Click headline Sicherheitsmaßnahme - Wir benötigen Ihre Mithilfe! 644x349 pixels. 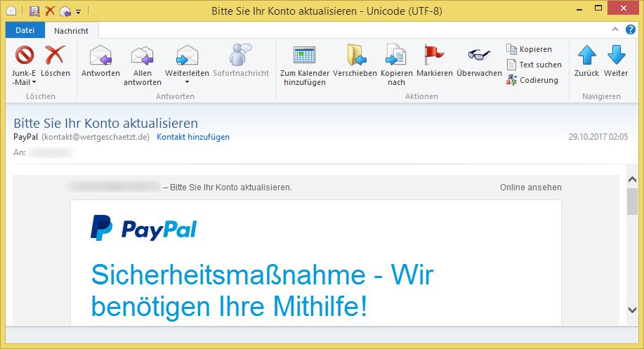(262, 291)
